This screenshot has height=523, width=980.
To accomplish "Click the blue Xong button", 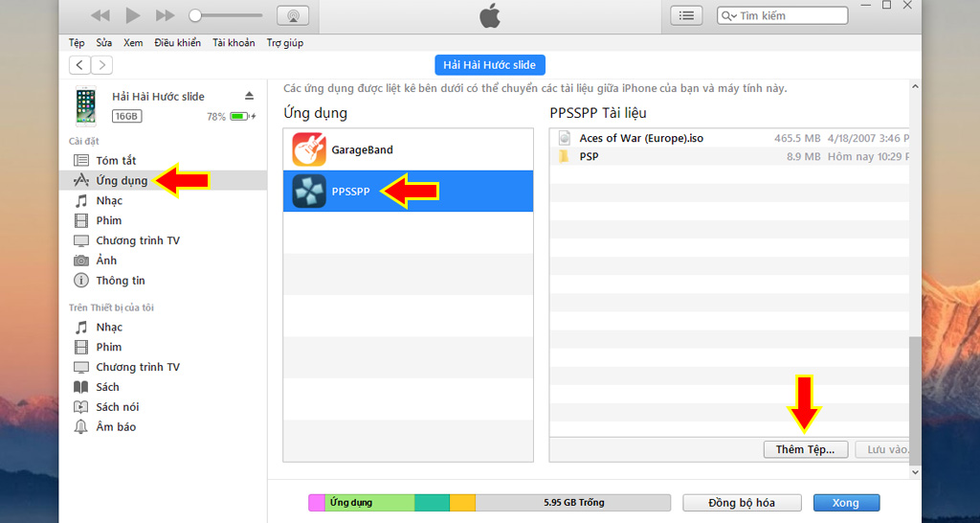I will tap(845, 503).
